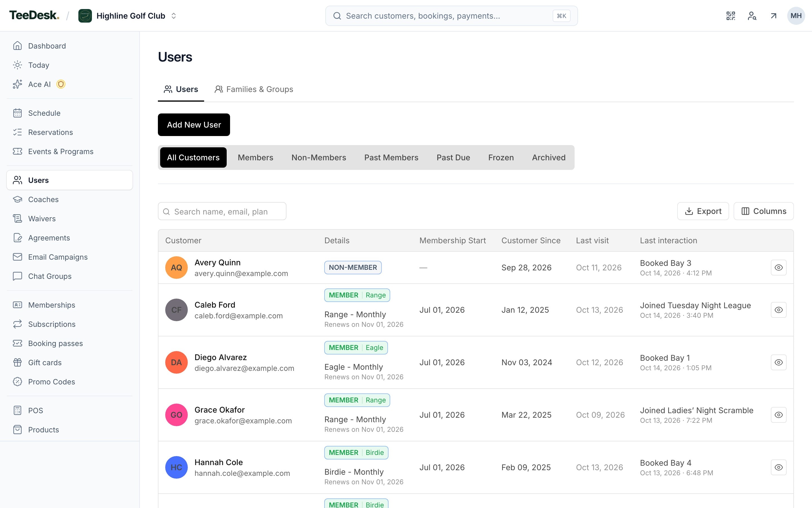Open the QR code scanner icon
The width and height of the screenshot is (812, 508).
pyautogui.click(x=731, y=16)
